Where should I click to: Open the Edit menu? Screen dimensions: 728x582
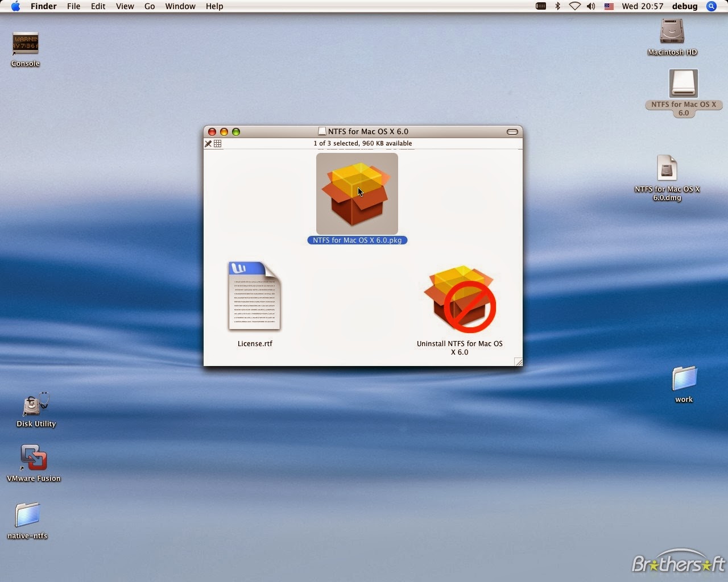coord(98,6)
